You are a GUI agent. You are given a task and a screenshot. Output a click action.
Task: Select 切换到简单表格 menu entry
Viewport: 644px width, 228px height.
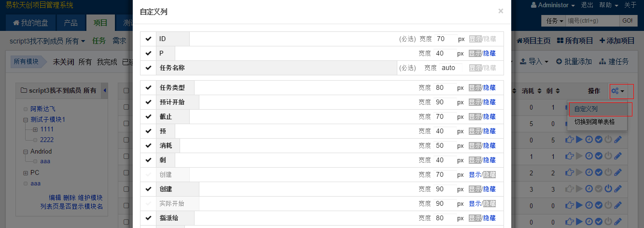click(594, 122)
